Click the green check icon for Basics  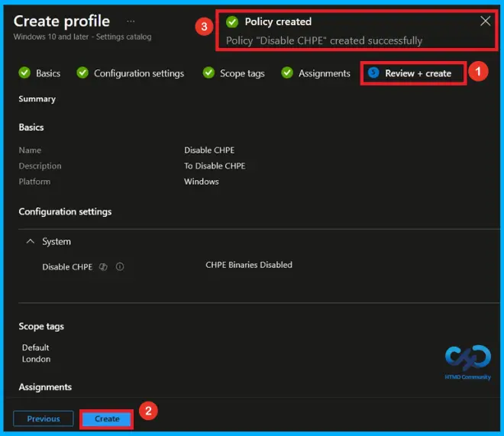pyautogui.click(x=24, y=73)
